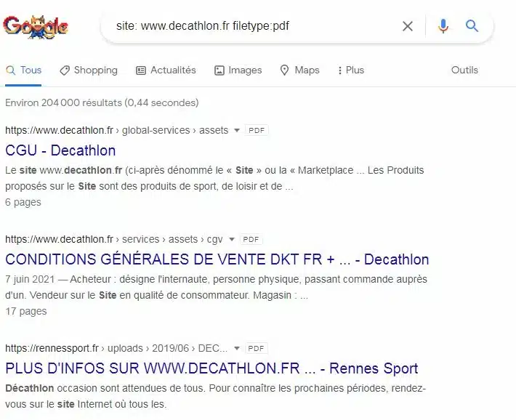Click the Google doodle logo
Viewport: 516px width, 420px height.
coord(35,27)
